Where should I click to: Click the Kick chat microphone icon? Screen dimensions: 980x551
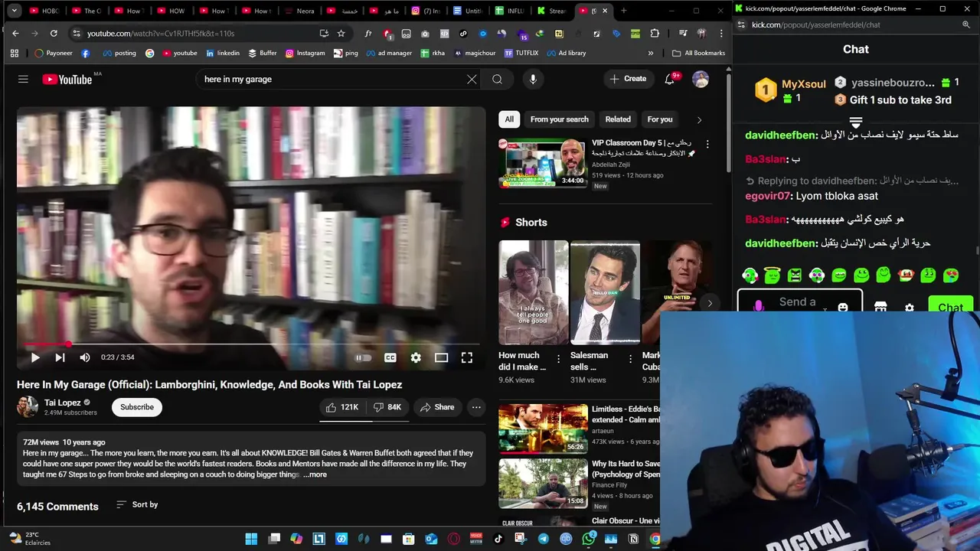pos(758,306)
